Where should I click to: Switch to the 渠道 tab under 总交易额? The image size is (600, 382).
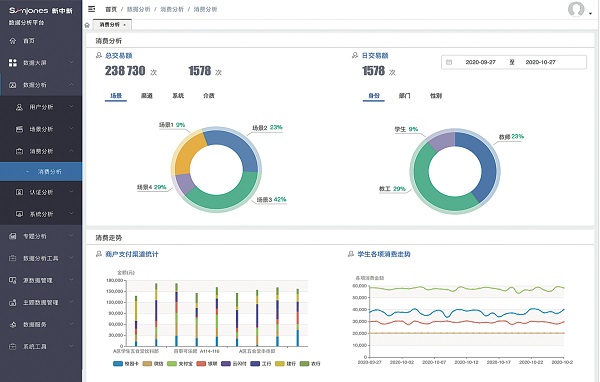click(x=147, y=96)
